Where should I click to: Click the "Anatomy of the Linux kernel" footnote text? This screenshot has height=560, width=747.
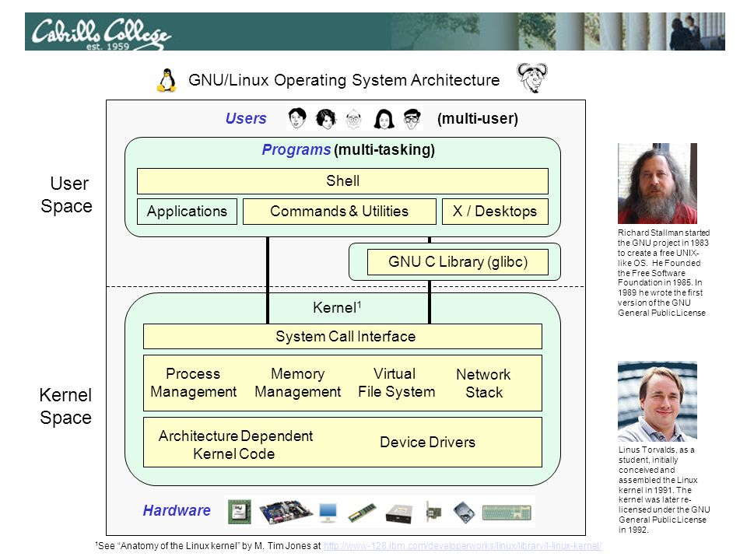(x=209, y=546)
